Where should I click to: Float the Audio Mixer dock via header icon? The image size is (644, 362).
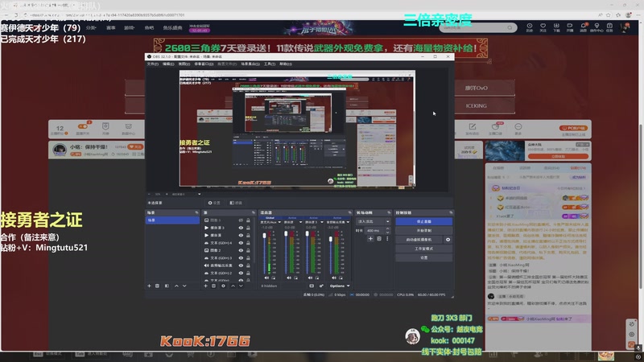click(350, 212)
